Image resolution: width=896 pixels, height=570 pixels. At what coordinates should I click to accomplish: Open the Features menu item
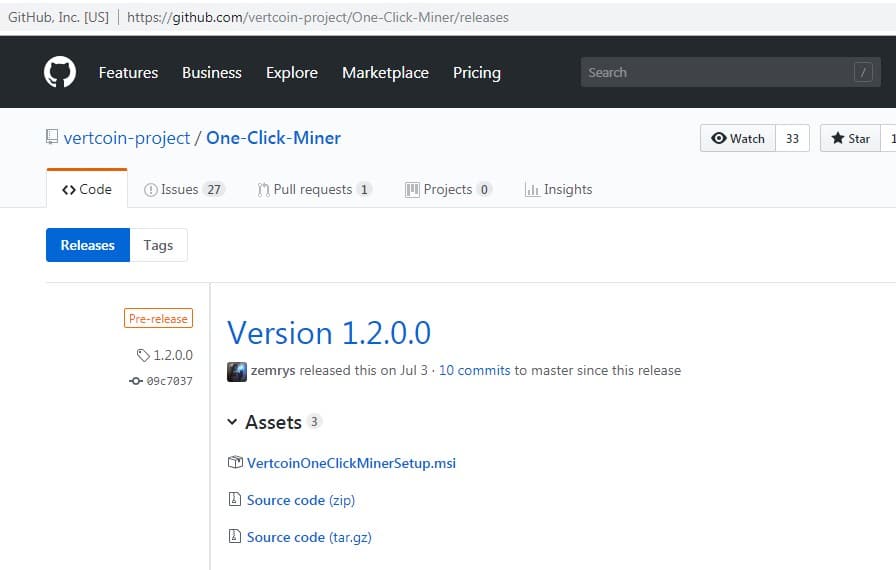click(x=128, y=73)
